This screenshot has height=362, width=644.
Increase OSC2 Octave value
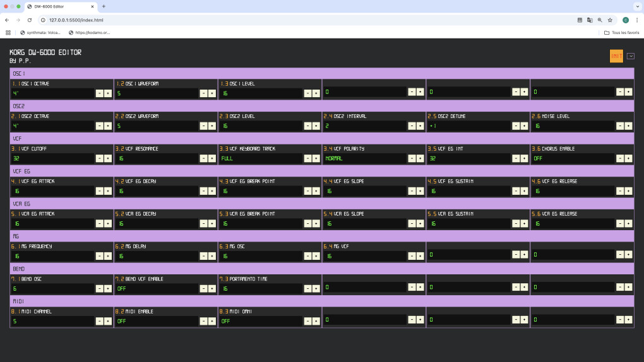[108, 126]
